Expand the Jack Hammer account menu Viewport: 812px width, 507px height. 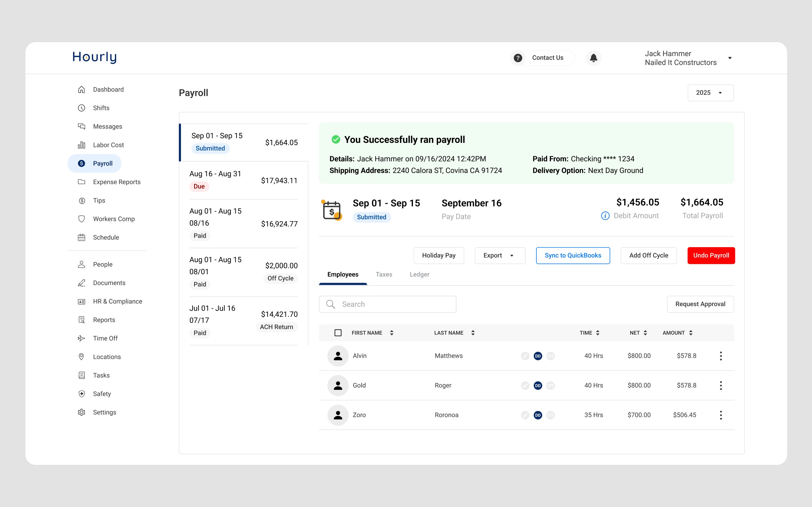pyautogui.click(x=730, y=58)
